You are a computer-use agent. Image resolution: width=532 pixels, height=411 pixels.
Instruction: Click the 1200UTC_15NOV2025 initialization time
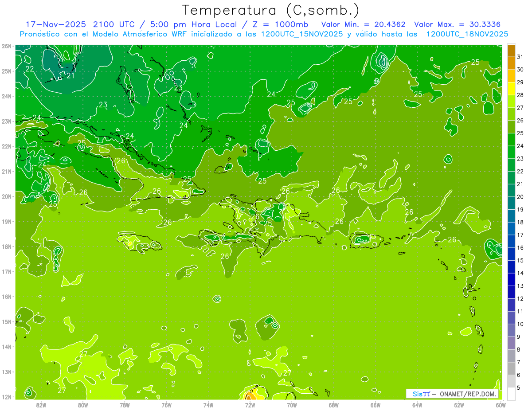(x=302, y=34)
